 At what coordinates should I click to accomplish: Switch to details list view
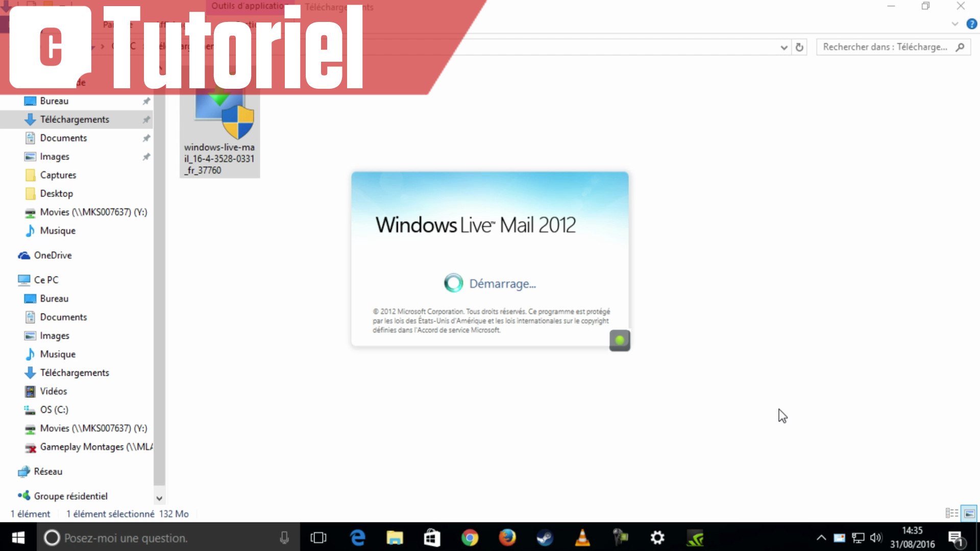(x=951, y=513)
